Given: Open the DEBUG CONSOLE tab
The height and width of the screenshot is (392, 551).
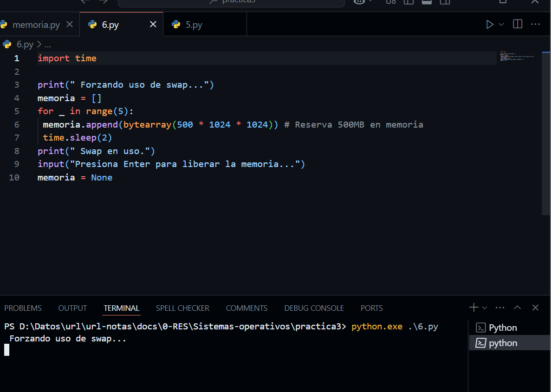Looking at the screenshot, I should [314, 308].
